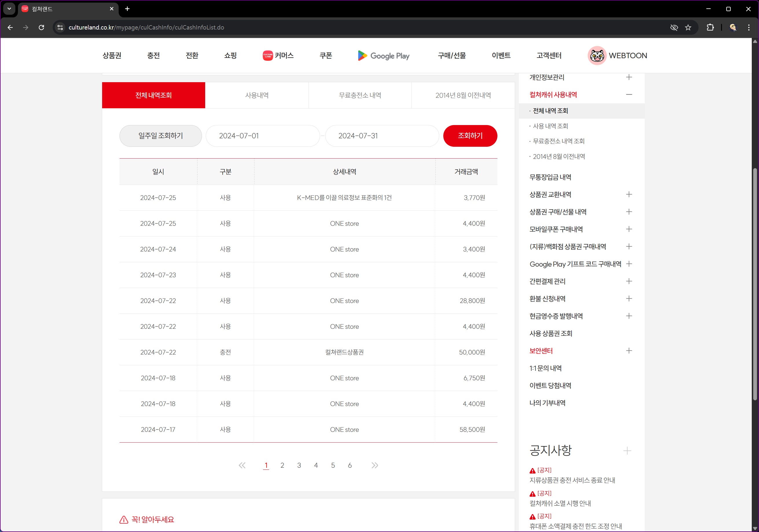Bookmark this page with star icon
Screen dimensions: 759x532
[688, 27]
